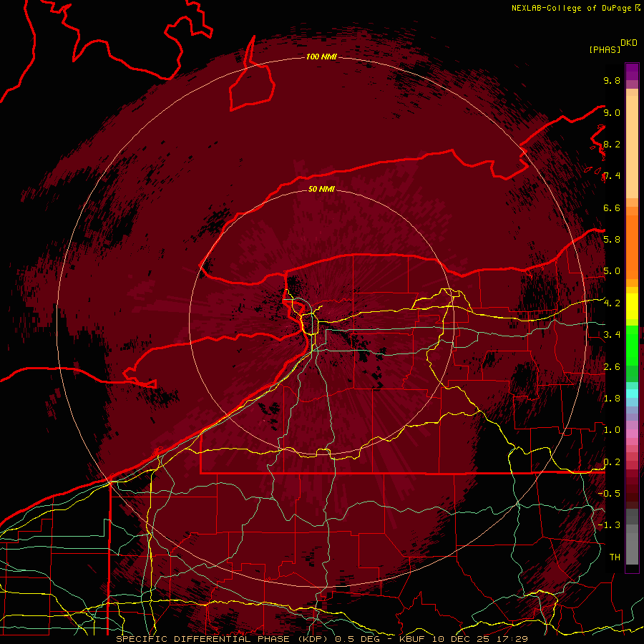Click the 50 NMI range ring label
The height and width of the screenshot is (644, 644).
(321, 189)
